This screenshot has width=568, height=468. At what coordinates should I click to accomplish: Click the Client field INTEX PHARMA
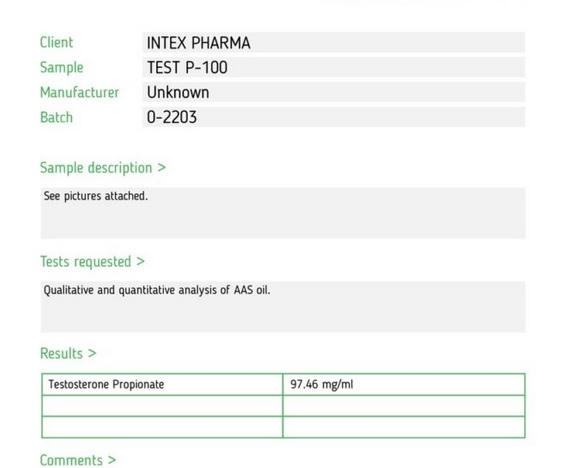coord(334,42)
